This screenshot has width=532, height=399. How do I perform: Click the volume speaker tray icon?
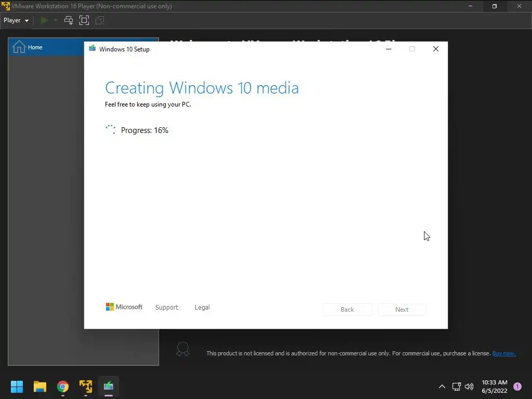click(469, 387)
